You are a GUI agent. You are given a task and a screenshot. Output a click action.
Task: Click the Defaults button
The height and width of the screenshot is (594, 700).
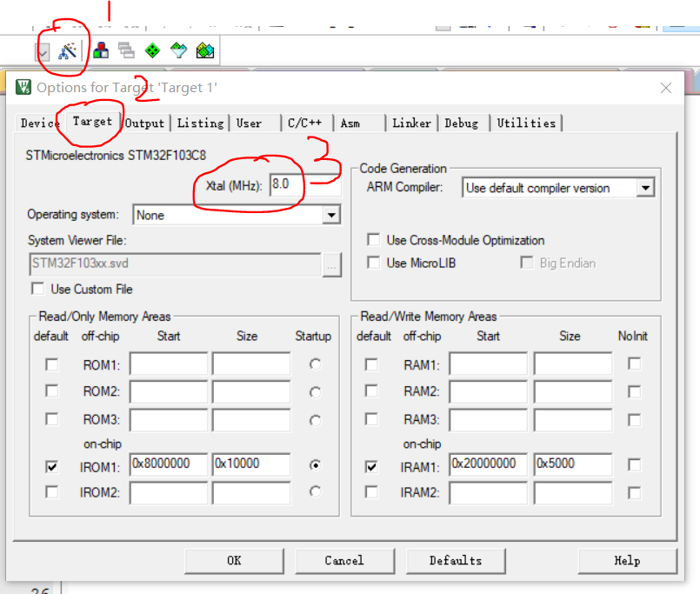coord(456,561)
